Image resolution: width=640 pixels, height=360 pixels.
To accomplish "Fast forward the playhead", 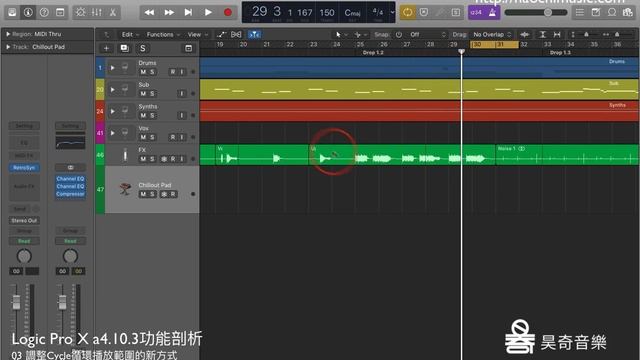I will click(169, 12).
